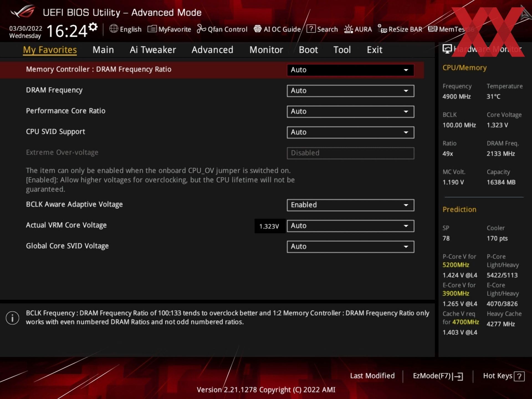Open Hot Keys help icon
The width and height of the screenshot is (532, 399).
tap(519, 376)
